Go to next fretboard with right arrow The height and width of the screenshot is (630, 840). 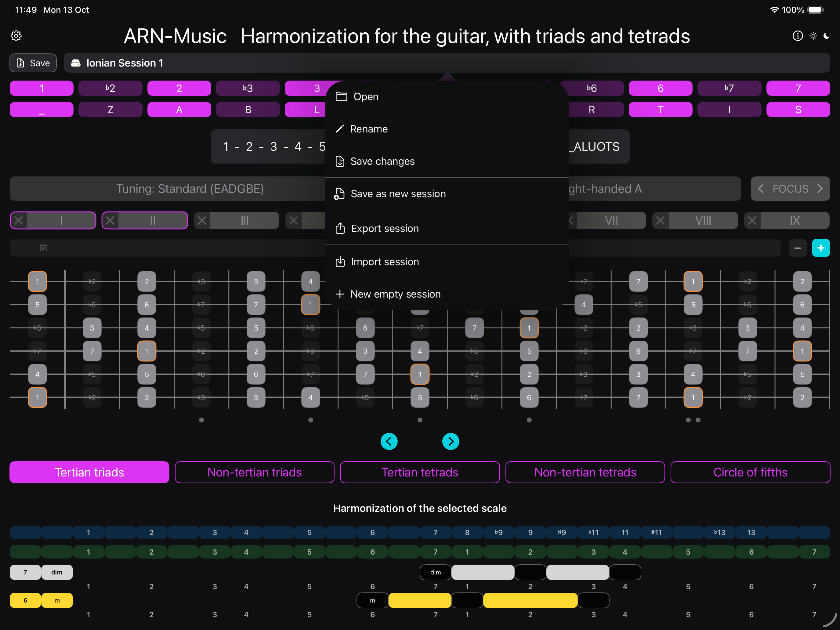pos(451,441)
